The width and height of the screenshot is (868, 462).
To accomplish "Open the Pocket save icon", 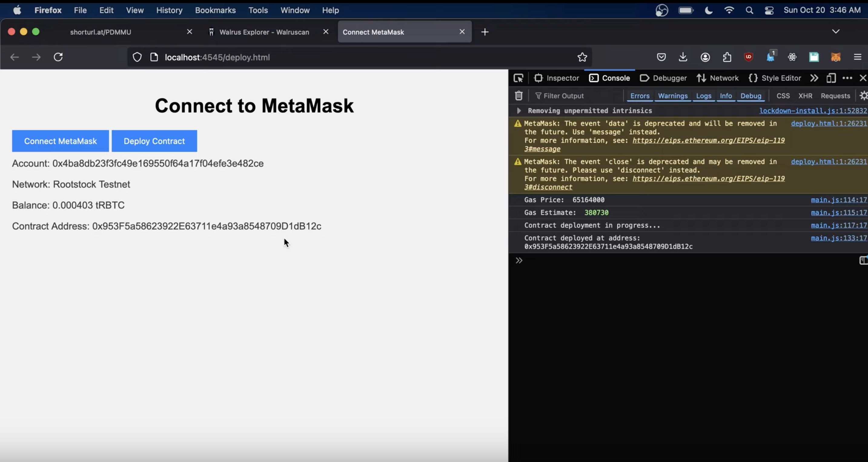I will [661, 57].
